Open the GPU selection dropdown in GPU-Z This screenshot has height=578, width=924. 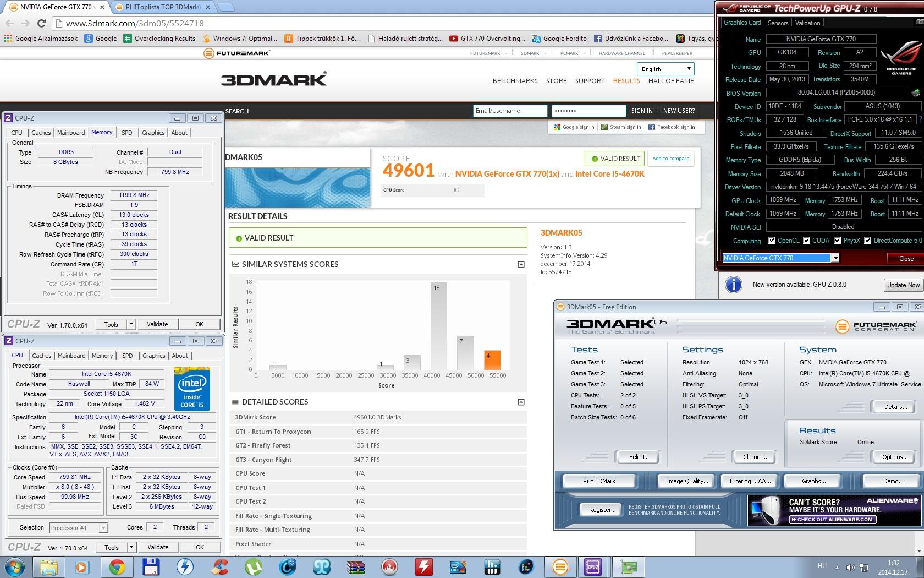pos(835,258)
